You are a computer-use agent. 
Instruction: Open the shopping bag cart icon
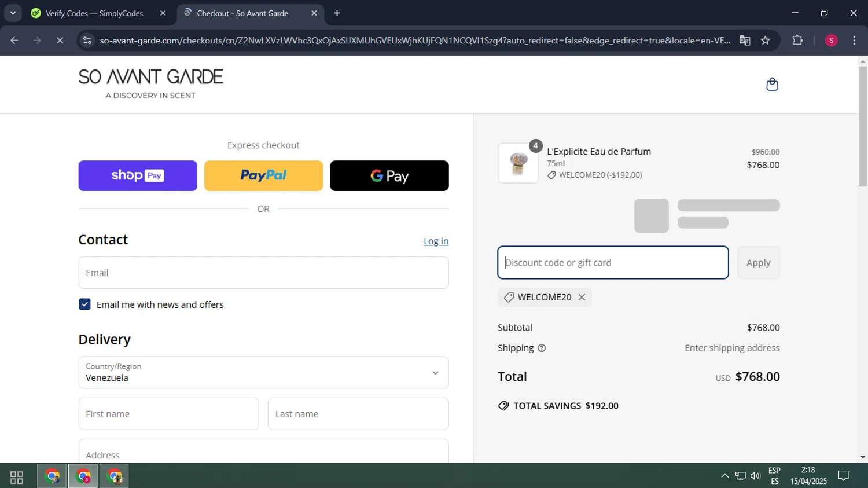[x=772, y=85]
